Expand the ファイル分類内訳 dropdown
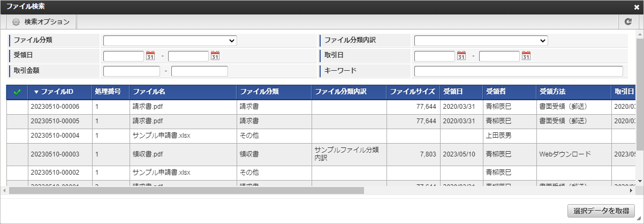This screenshot has height=224, width=644. click(481, 41)
